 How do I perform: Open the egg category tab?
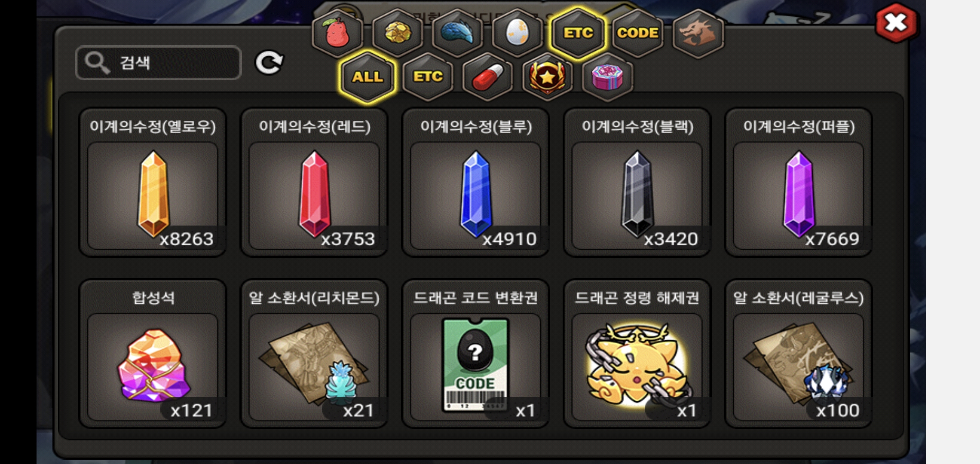pyautogui.click(x=517, y=33)
